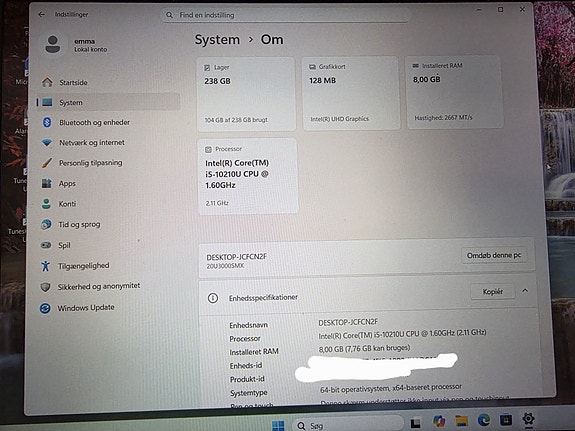Collapse the Enhedsspecifikationer section
The width and height of the screenshot is (575, 431).
(x=525, y=291)
